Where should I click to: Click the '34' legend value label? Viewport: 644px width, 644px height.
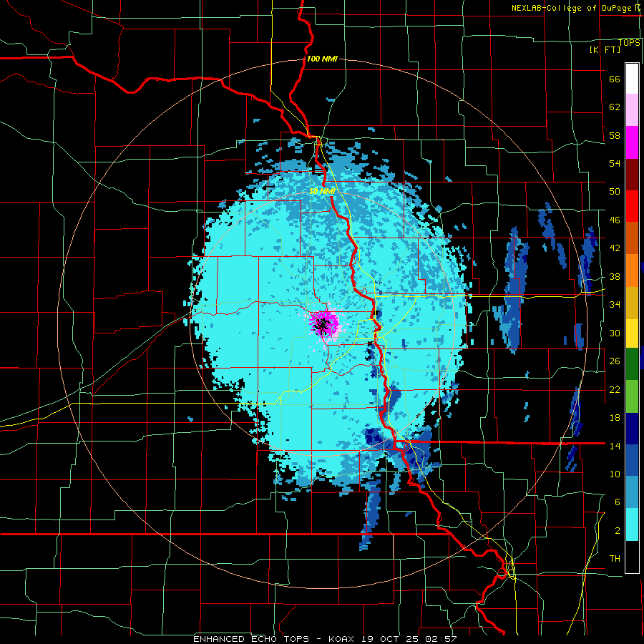(615, 305)
